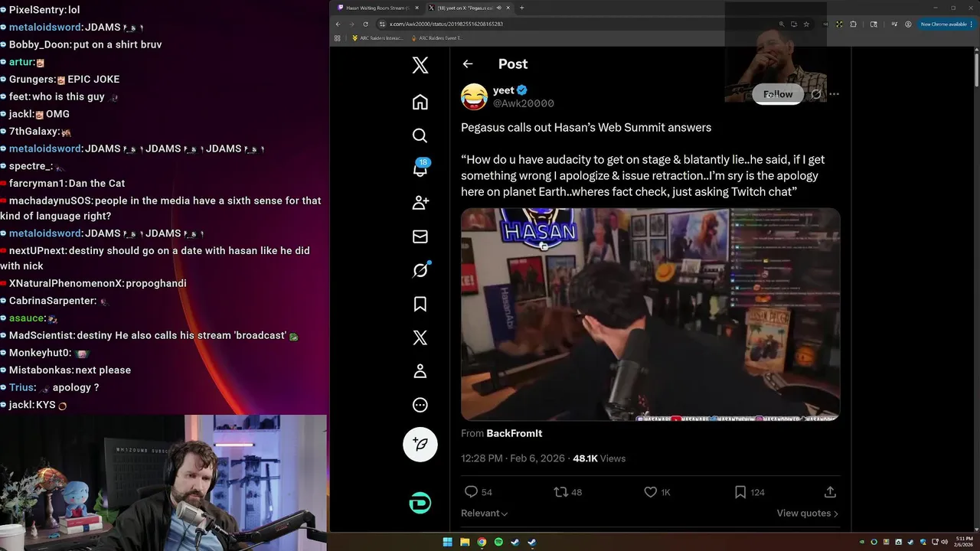This screenshot has width=980, height=551.
Task: Open the Follow people icon
Action: point(420,203)
